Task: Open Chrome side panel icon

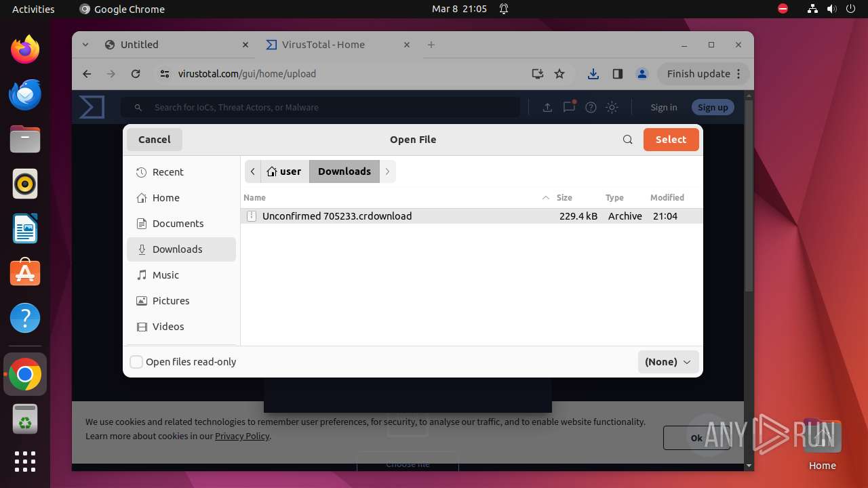Action: 618,74
